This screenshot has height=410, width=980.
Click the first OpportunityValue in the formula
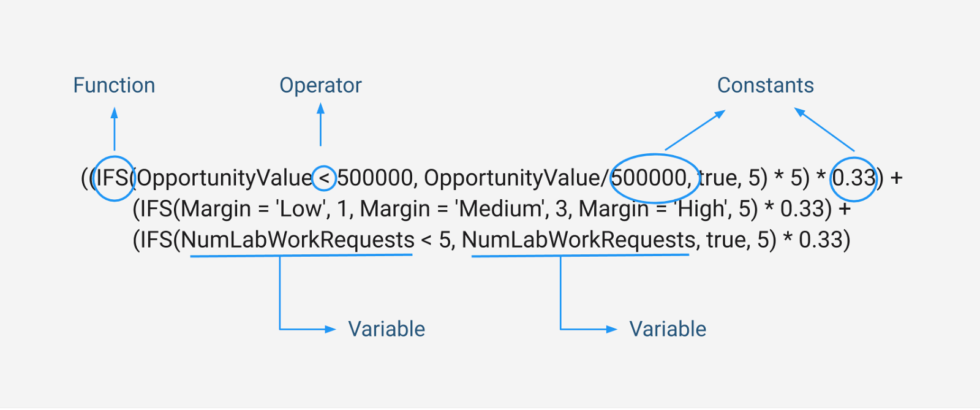[x=224, y=178]
